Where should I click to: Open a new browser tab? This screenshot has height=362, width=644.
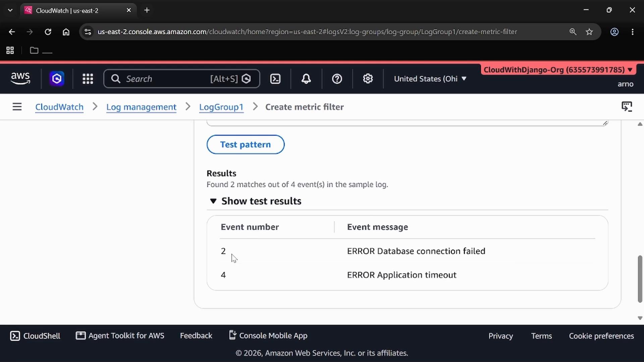147,10
